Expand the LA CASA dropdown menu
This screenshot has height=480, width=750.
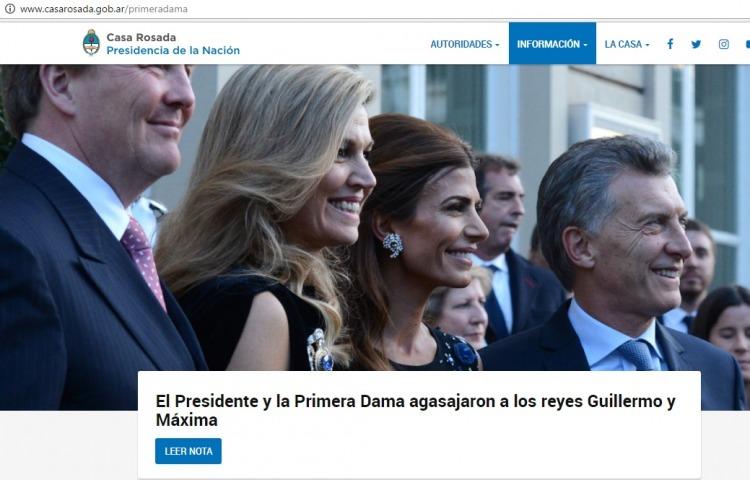click(x=627, y=44)
